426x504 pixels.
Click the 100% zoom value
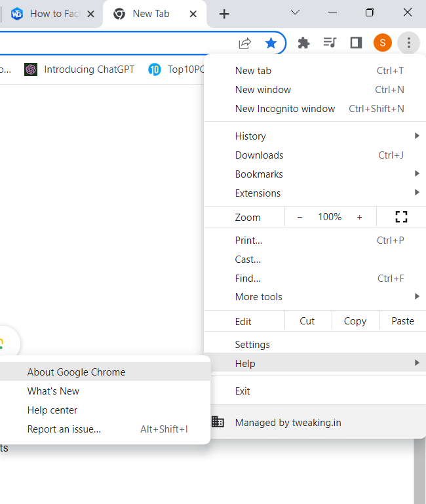pos(330,217)
